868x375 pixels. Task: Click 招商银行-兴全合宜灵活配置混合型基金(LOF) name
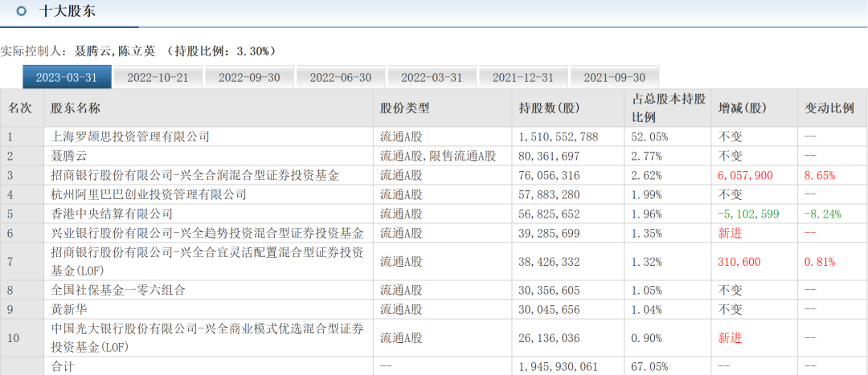pos(207,262)
